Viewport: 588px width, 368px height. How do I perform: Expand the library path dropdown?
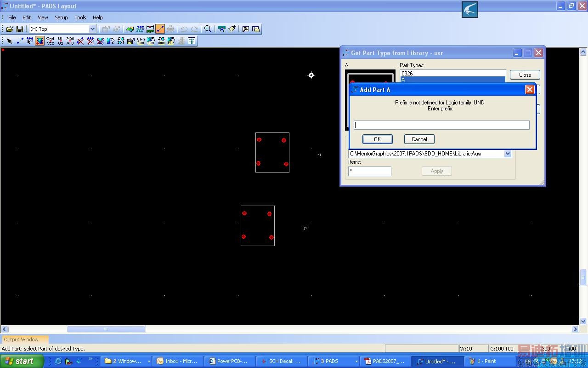pos(508,154)
